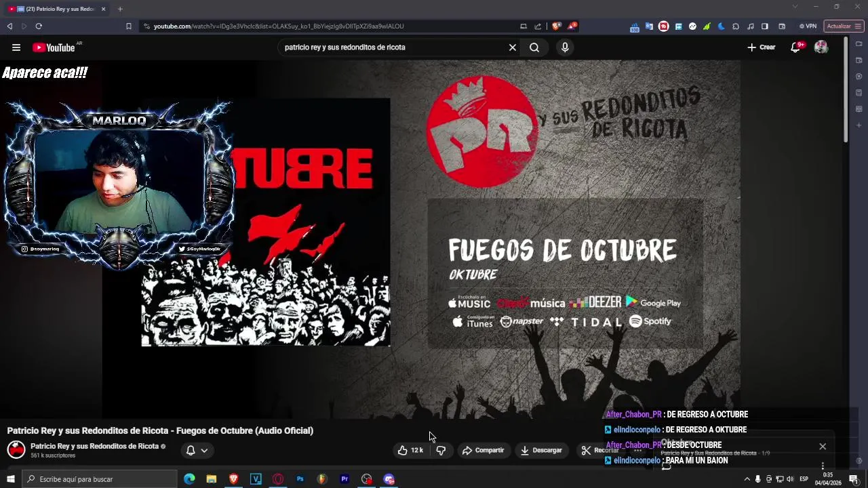The height and width of the screenshot is (488, 868).
Task: Start voice search with the microphone icon
Action: coord(565,47)
